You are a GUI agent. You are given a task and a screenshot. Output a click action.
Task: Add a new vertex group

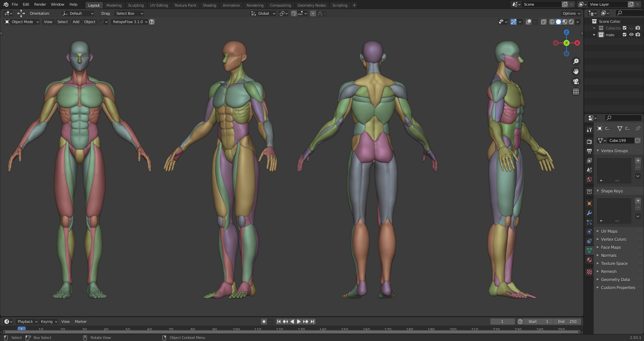[x=638, y=160]
